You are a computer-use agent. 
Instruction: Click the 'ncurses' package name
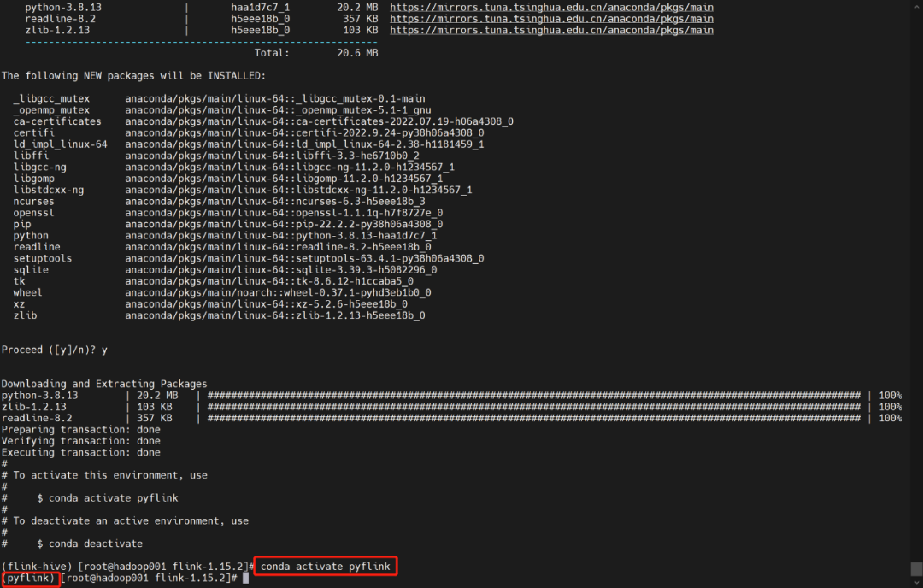click(33, 202)
